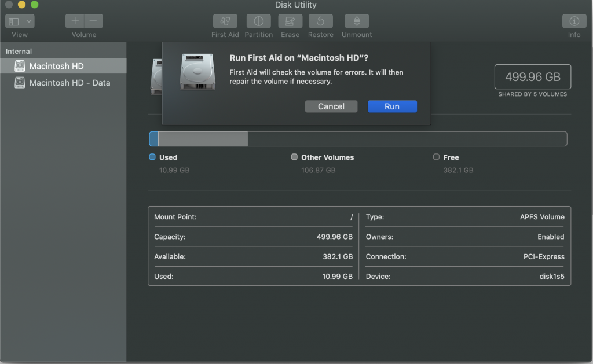
Task: Click the Available 382.1 GB value
Action: point(338,257)
